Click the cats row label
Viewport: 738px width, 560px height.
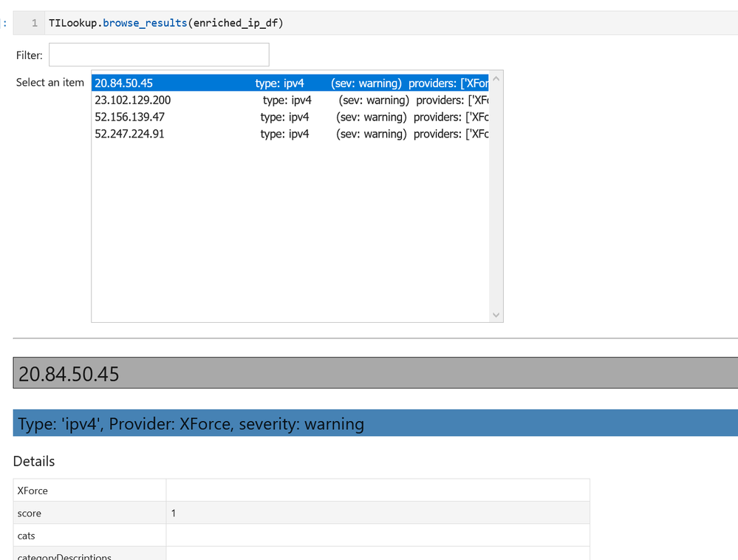tap(26, 536)
